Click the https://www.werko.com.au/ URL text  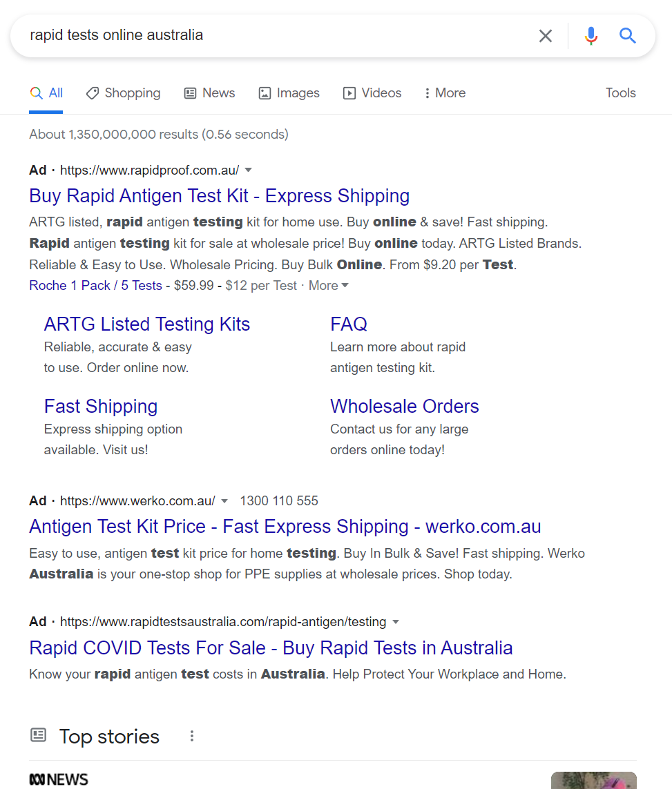(x=137, y=501)
